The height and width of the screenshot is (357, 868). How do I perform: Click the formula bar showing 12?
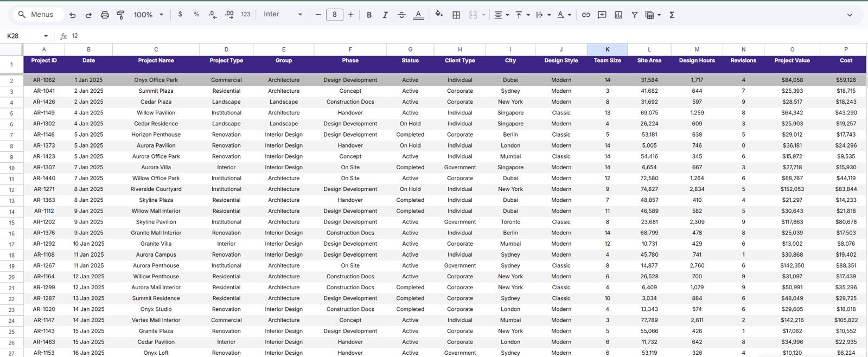pos(467,36)
